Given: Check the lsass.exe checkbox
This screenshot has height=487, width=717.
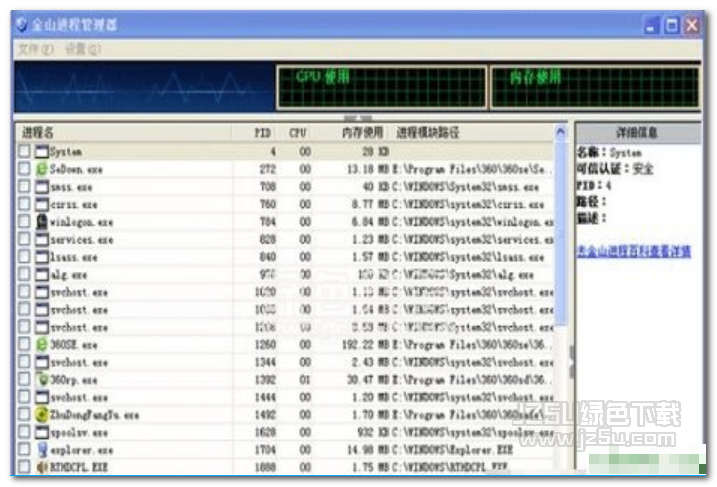Looking at the screenshot, I should click(x=24, y=256).
